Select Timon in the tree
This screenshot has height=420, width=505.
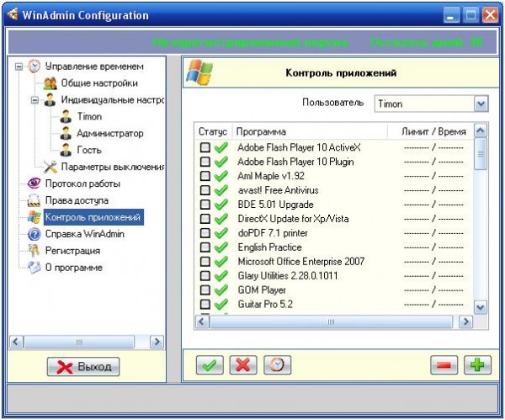click(x=89, y=116)
